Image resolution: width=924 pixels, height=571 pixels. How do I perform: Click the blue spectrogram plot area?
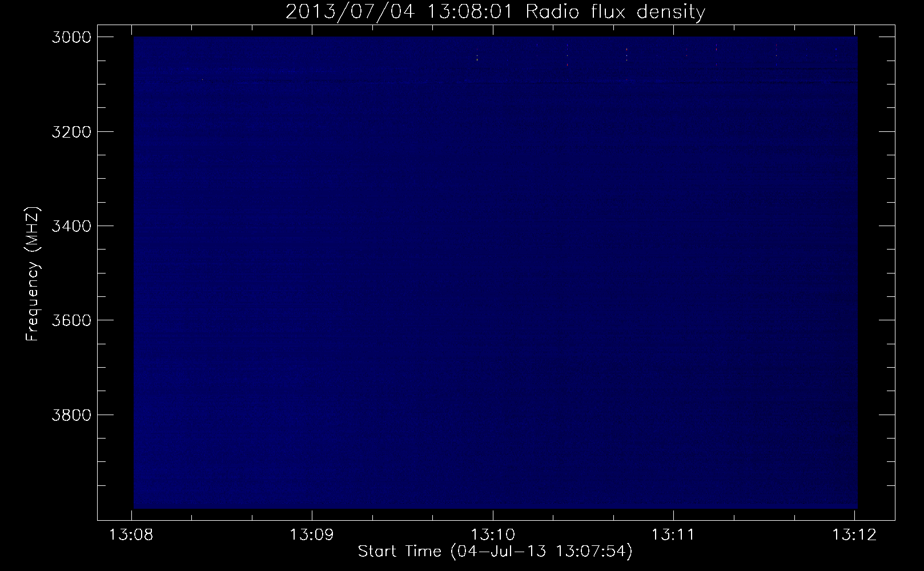[x=495, y=272]
